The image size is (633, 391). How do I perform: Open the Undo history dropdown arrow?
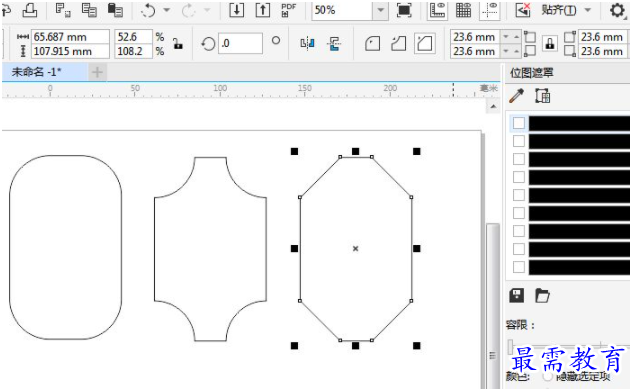click(166, 10)
